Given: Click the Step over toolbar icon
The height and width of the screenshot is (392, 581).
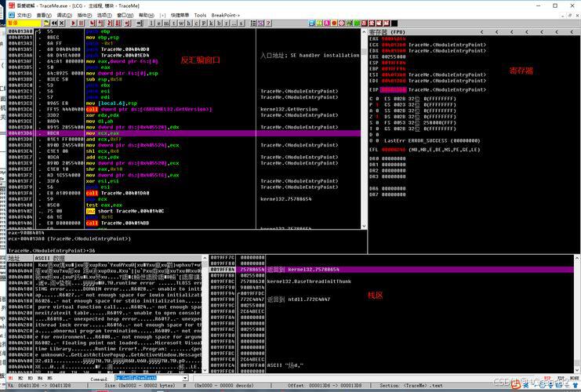Looking at the screenshot, I should click(101, 23).
